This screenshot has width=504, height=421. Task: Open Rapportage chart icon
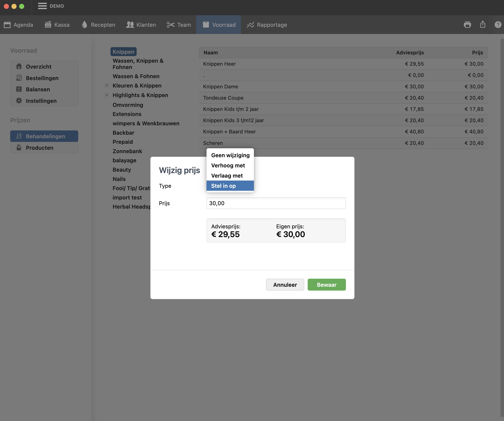pyautogui.click(x=250, y=25)
